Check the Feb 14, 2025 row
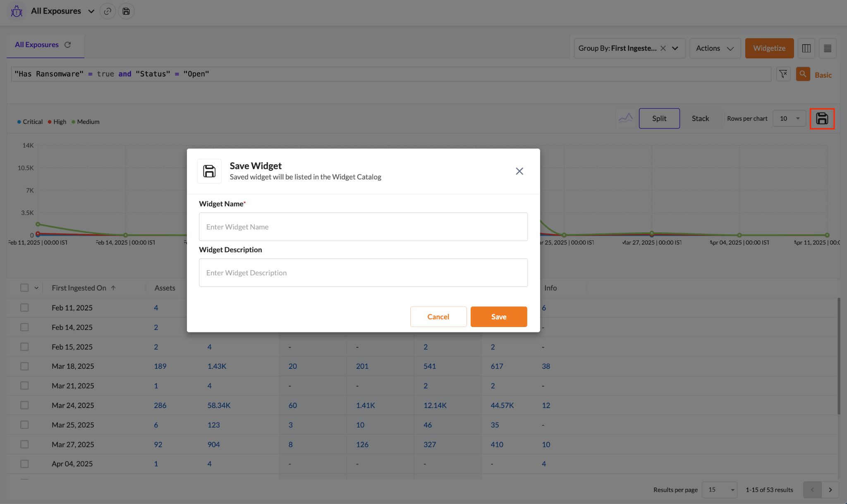 click(24, 327)
